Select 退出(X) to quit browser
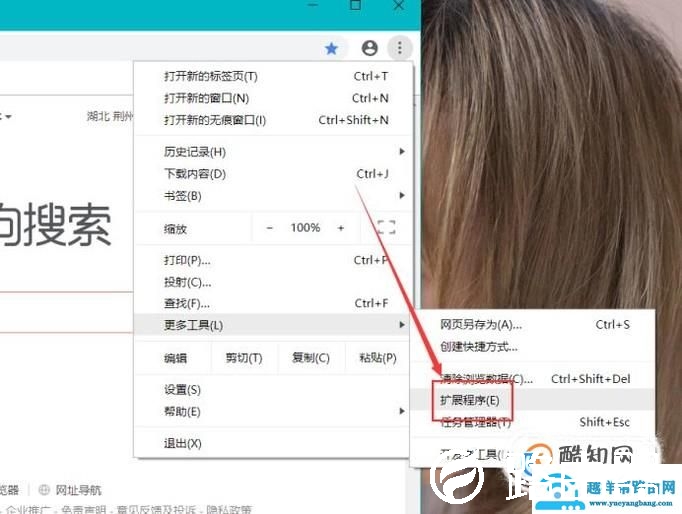The height and width of the screenshot is (514, 682). pyautogui.click(x=273, y=444)
